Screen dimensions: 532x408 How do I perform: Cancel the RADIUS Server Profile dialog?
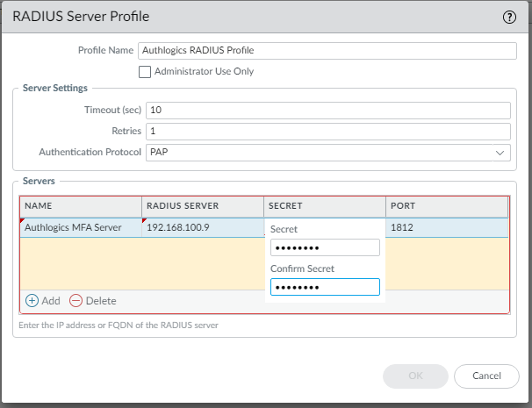point(486,376)
